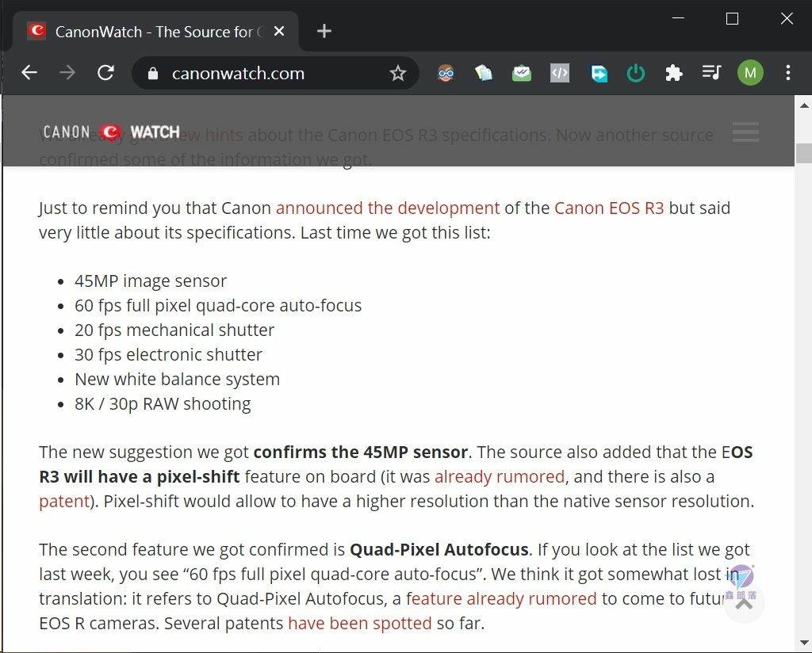Select the CanonWatch browser tab
This screenshot has width=812, height=653.
tap(155, 32)
